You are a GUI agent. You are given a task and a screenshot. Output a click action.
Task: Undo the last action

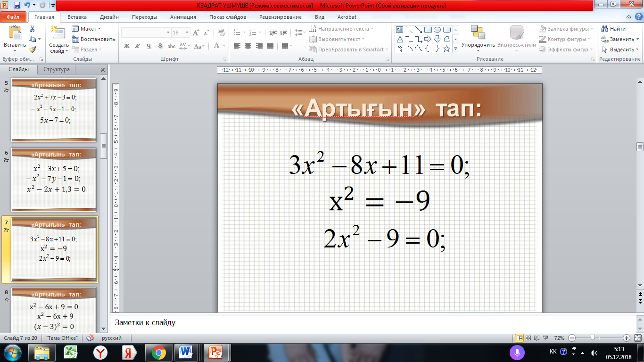pos(27,6)
